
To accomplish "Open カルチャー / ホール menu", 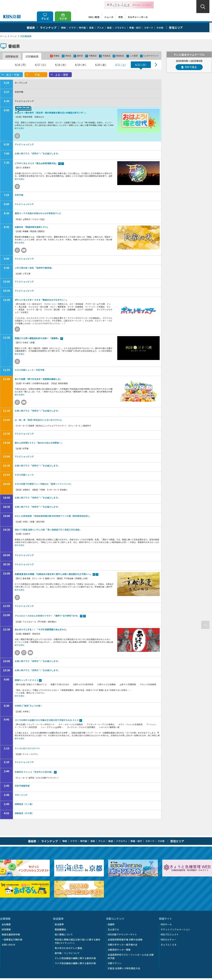I will (x=137, y=17).
